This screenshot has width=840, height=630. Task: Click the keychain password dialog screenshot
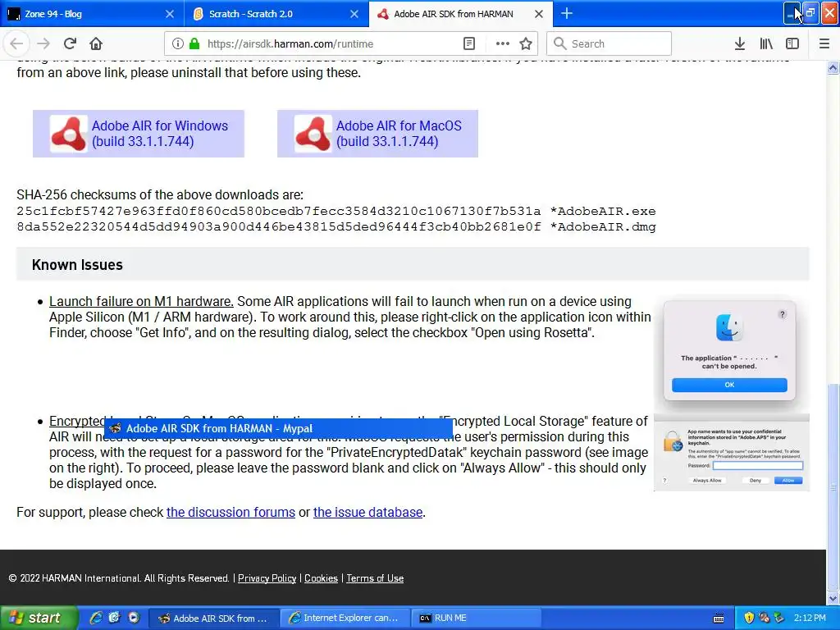coord(732,453)
